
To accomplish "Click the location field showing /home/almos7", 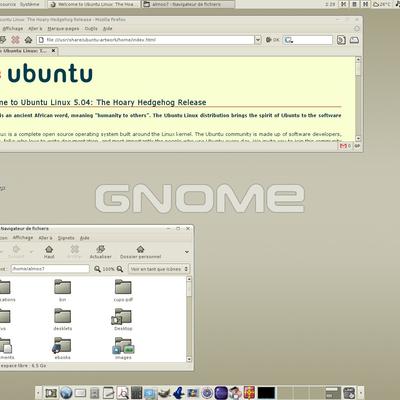I will point(50,269).
